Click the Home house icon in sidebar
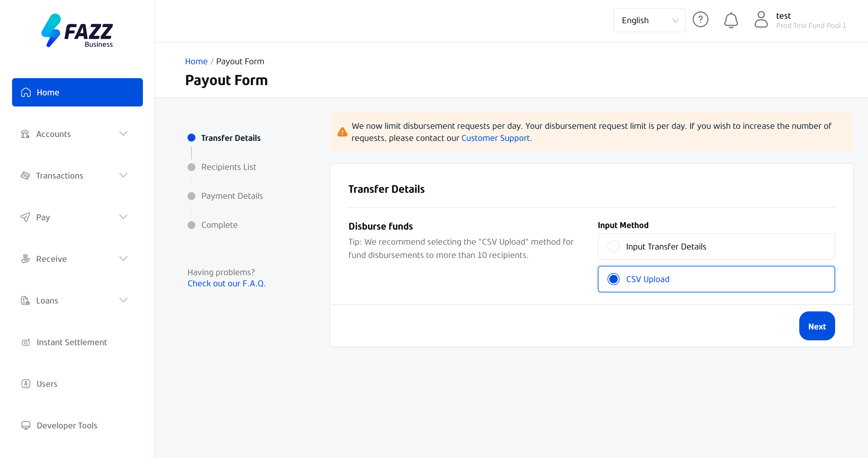Screen dimensions: 868x458 pos(26,92)
